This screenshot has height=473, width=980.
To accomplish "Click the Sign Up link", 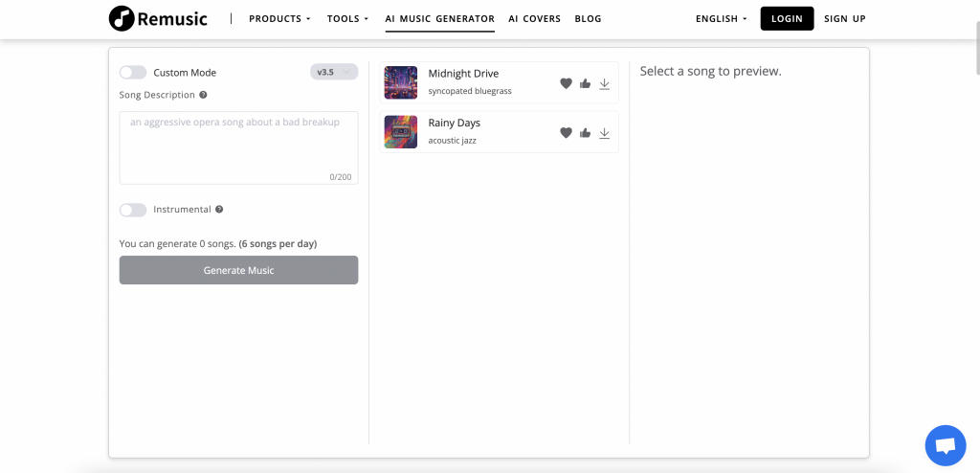I will click(845, 19).
